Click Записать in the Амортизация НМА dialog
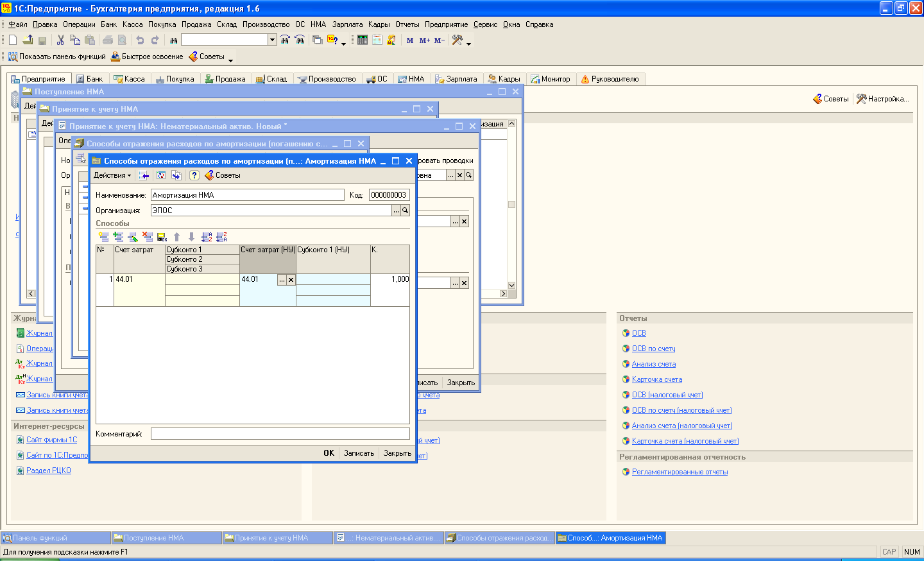924x561 pixels. (359, 453)
